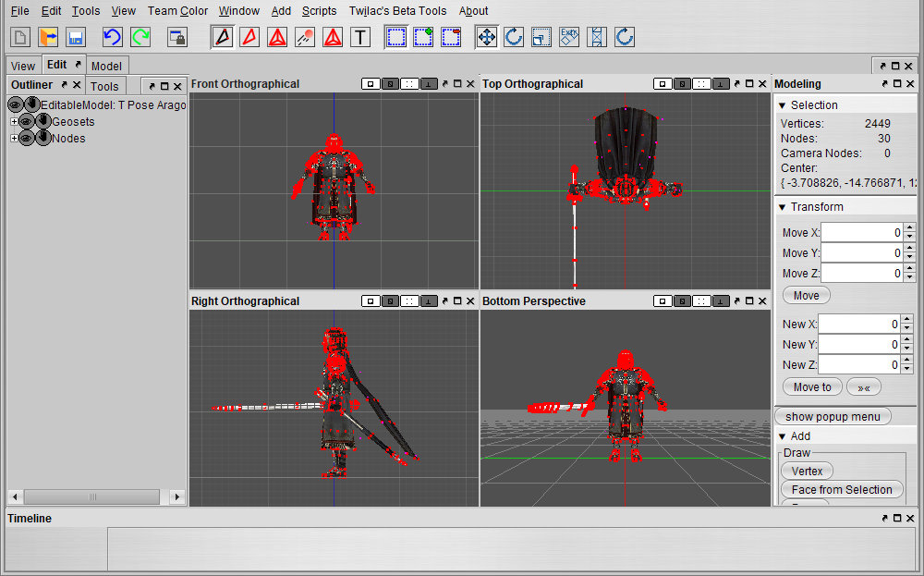The image size is (924, 576).
Task: Click the Move X input field
Action: point(860,233)
